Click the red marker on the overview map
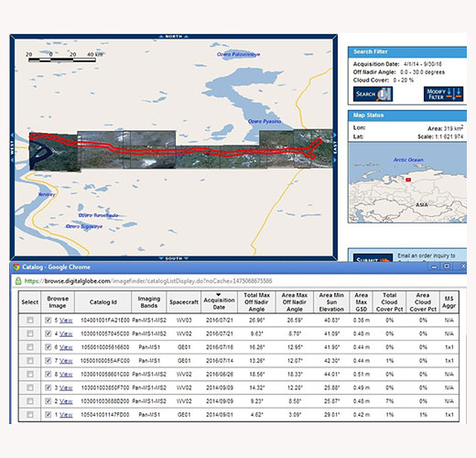The height and width of the screenshot is (458, 476). click(x=408, y=180)
